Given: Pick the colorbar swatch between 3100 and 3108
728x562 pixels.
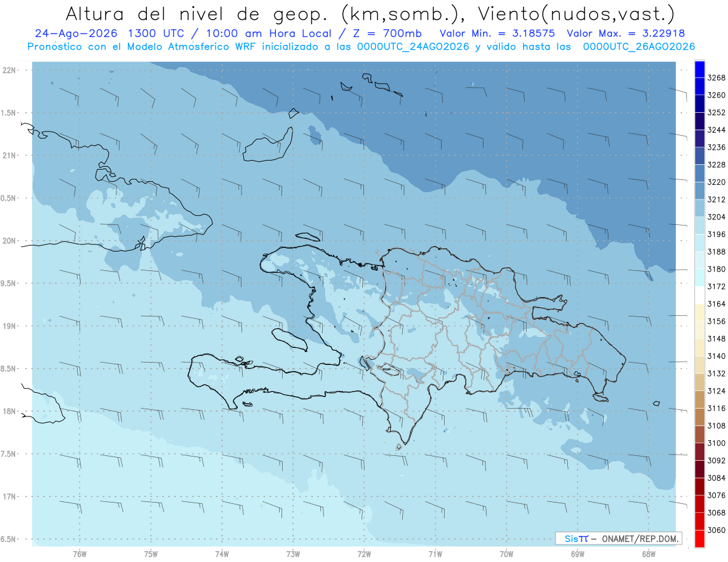Looking at the screenshot, I should point(699,435).
